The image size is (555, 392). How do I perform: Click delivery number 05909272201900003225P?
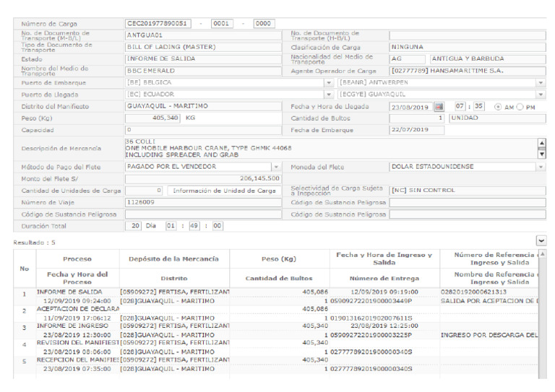pyautogui.click(x=371, y=335)
